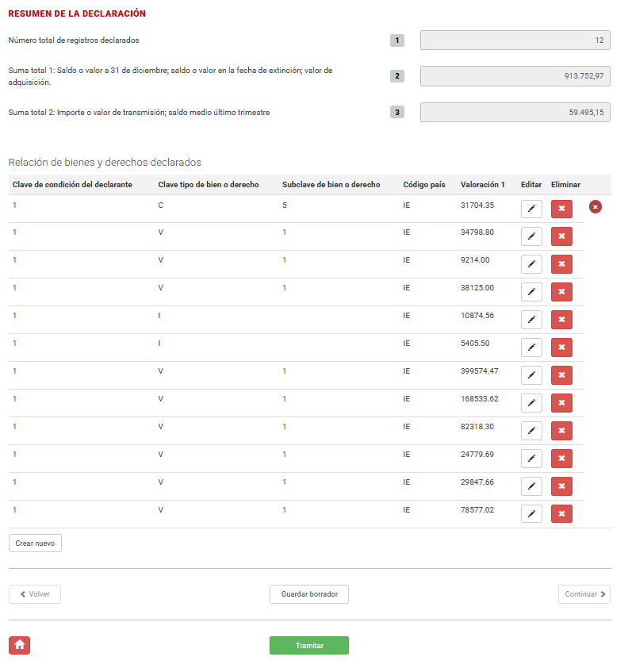Select the Suma total 1 field 913.752,97

pos(515,76)
